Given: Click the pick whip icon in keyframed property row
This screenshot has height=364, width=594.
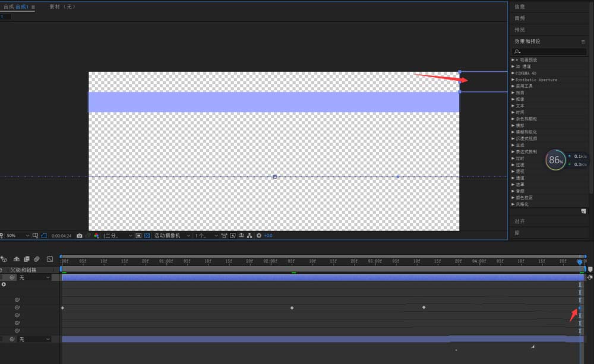Looking at the screenshot, I should pyautogui.click(x=17, y=308).
